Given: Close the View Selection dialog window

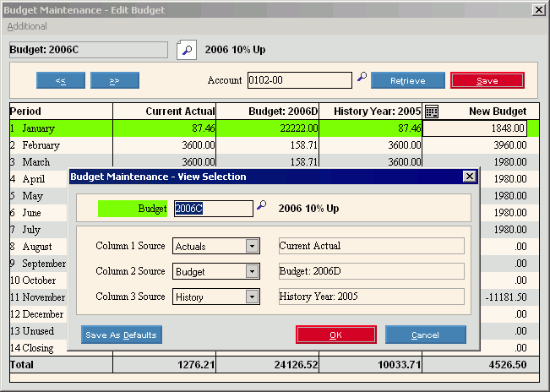Looking at the screenshot, I should pos(469,177).
